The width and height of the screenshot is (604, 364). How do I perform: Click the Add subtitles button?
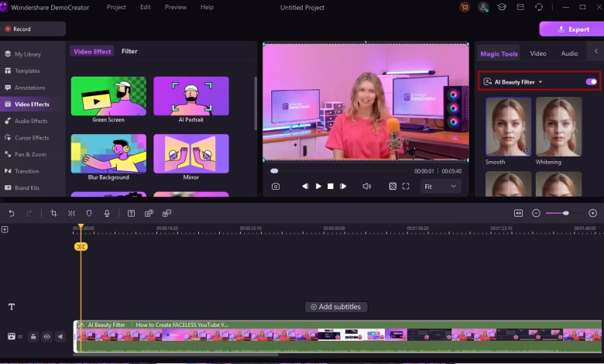[336, 307]
